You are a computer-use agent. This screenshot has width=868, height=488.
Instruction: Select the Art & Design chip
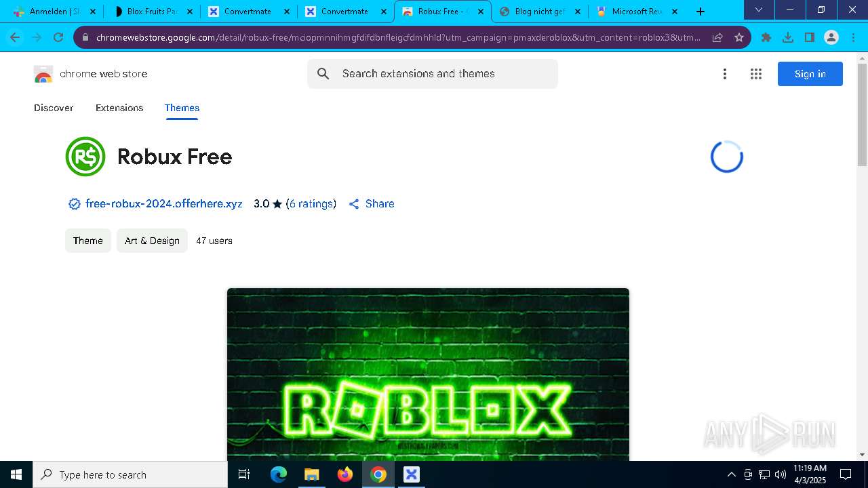tap(152, 241)
